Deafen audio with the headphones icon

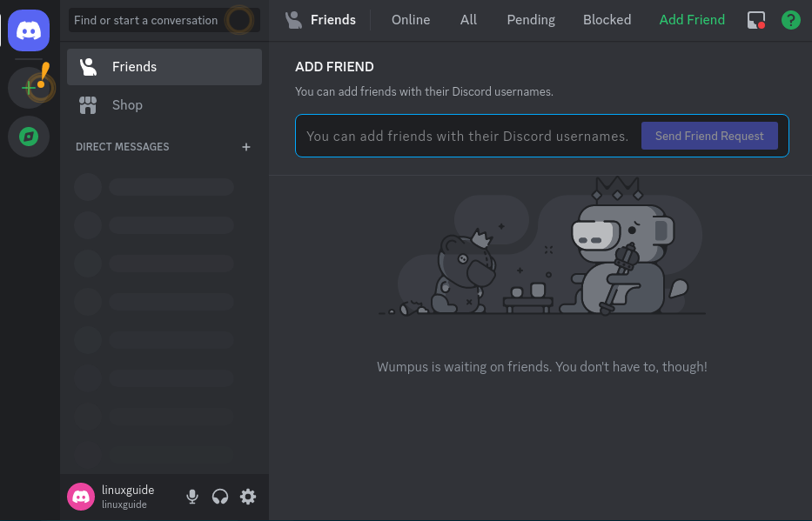[x=220, y=497]
